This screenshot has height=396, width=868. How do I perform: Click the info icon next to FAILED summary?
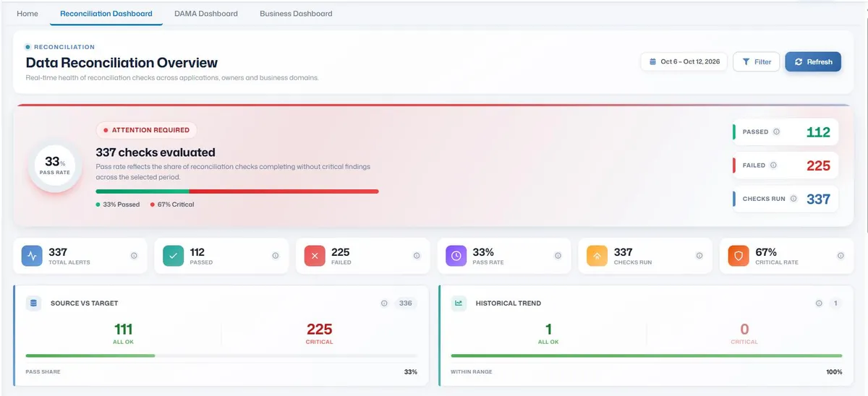pyautogui.click(x=773, y=165)
